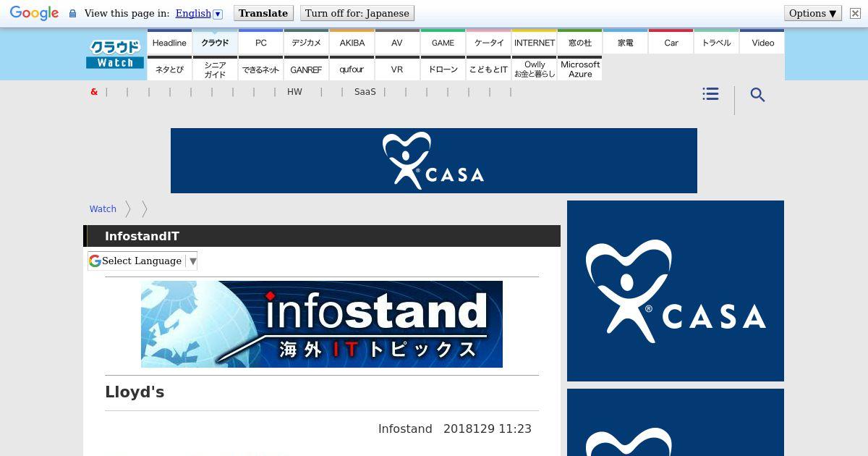Close the Google Translate bar
Screen dimensions: 868x456
tap(855, 14)
